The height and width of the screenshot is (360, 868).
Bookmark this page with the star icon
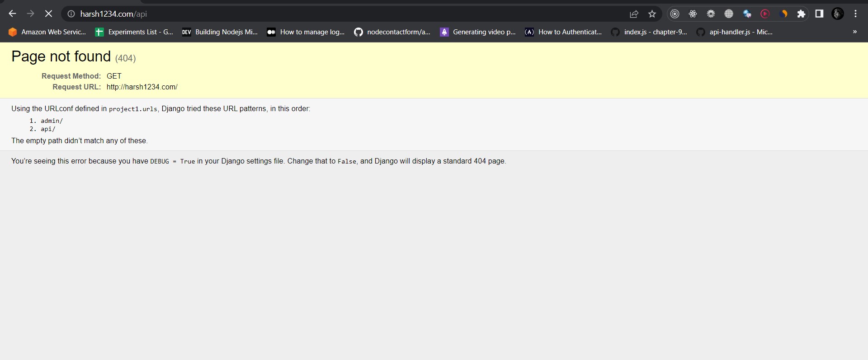pyautogui.click(x=652, y=14)
